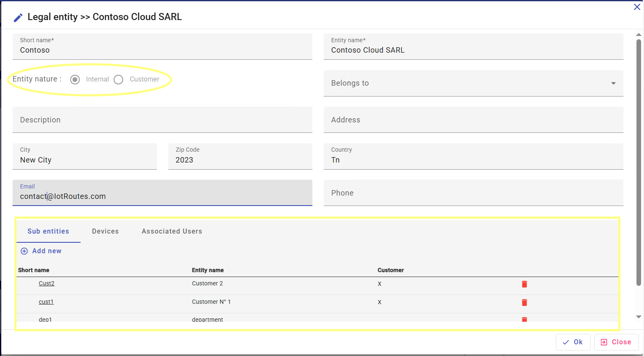Switch to the Devices tab
The width and height of the screenshot is (644, 356).
pos(105,231)
